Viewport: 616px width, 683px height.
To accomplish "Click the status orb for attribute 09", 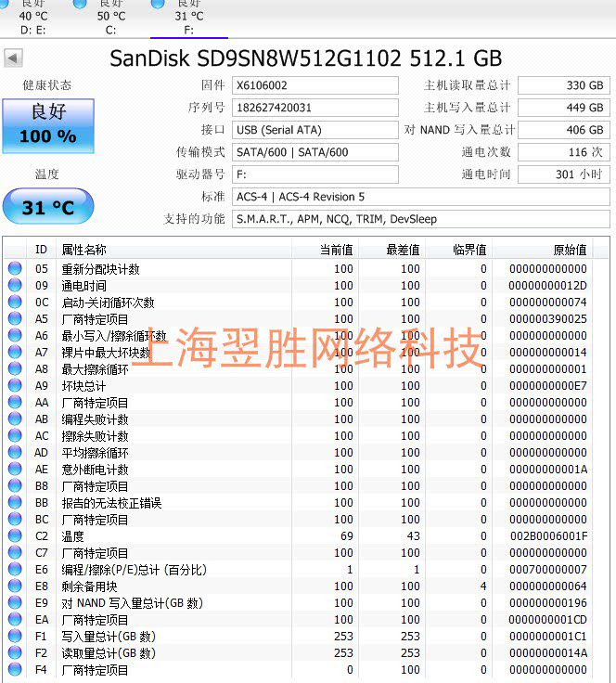I will [x=15, y=285].
